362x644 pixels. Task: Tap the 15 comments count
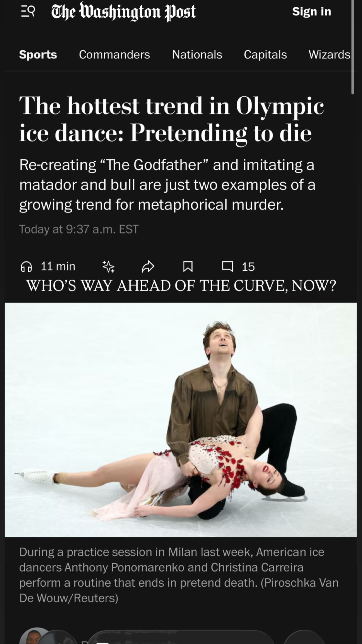[248, 267]
